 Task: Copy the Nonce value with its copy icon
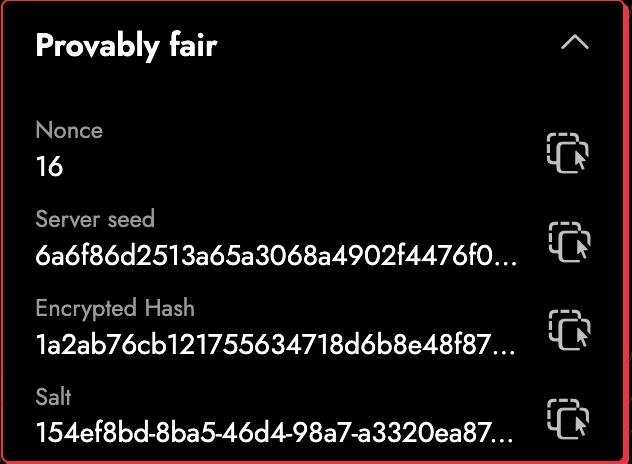tap(568, 153)
